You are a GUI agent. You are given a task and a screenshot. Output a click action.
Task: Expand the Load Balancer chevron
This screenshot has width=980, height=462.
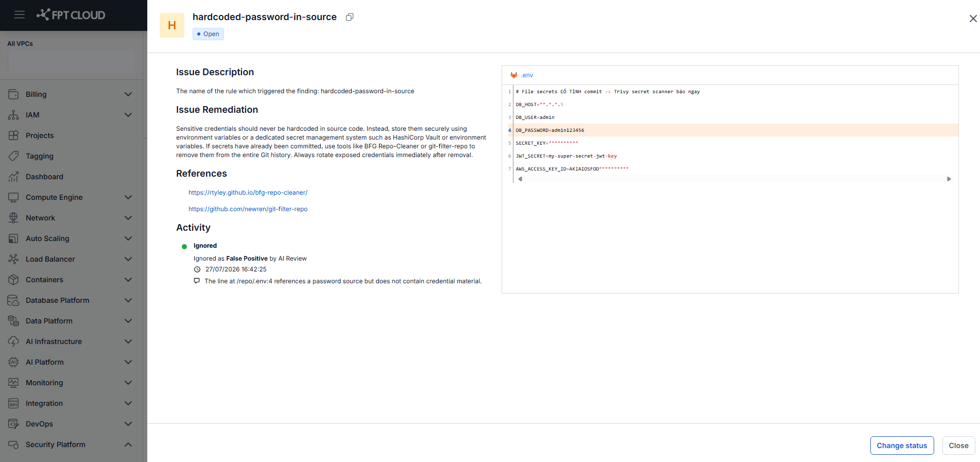[128, 259]
